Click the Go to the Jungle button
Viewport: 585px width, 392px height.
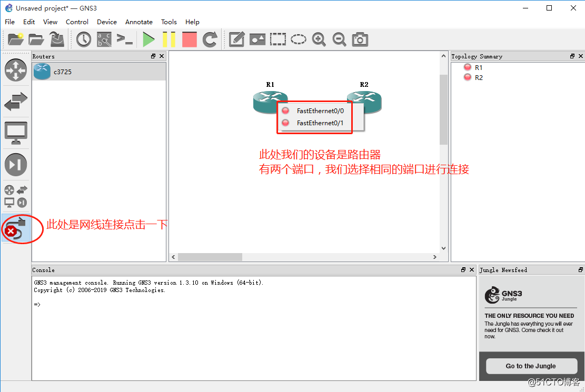click(x=531, y=366)
